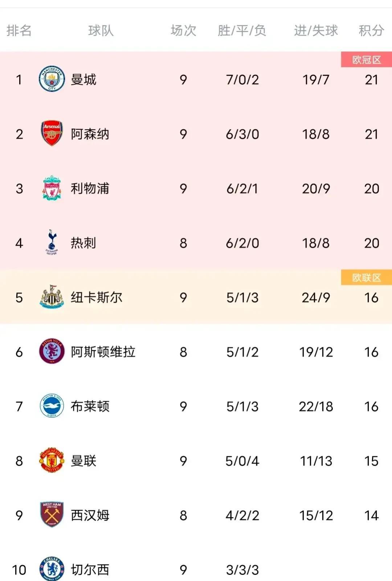Tap the 进/失球 column header
The width and height of the screenshot is (392, 581).
(x=316, y=30)
